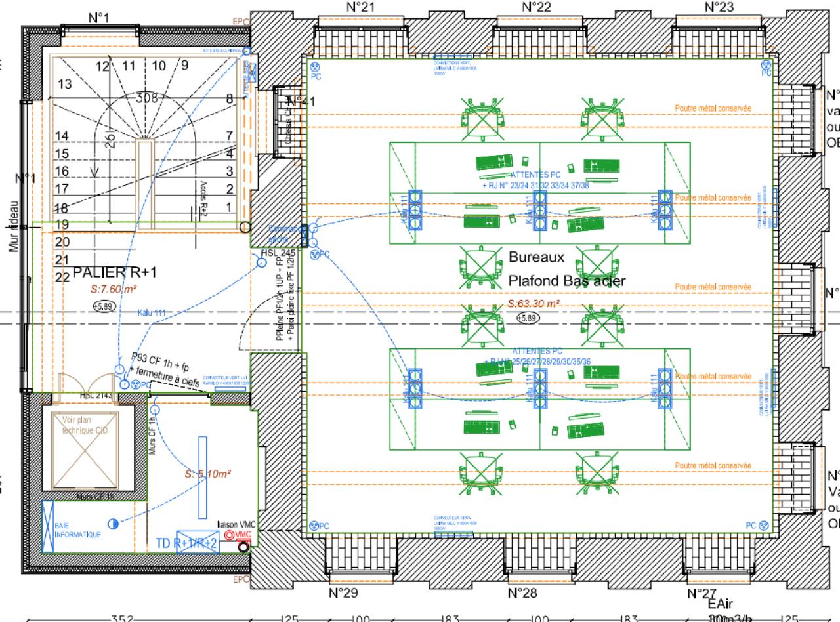Select the Plafond Bas acier text

[567, 281]
